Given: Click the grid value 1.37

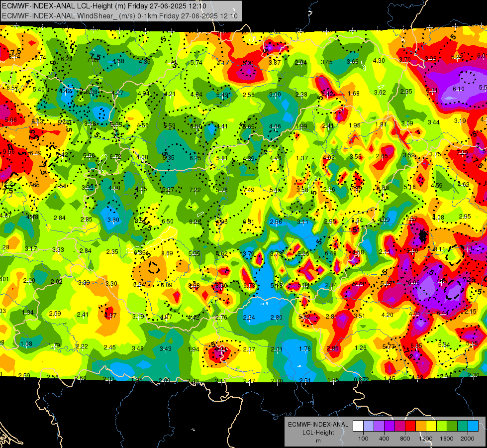Looking at the screenshot, I should (x=302, y=158).
